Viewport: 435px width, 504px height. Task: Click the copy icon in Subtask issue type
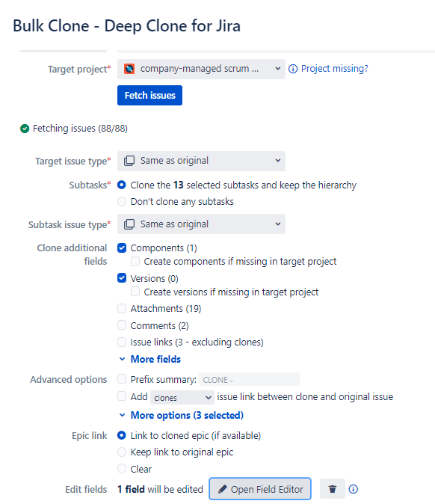(x=129, y=224)
